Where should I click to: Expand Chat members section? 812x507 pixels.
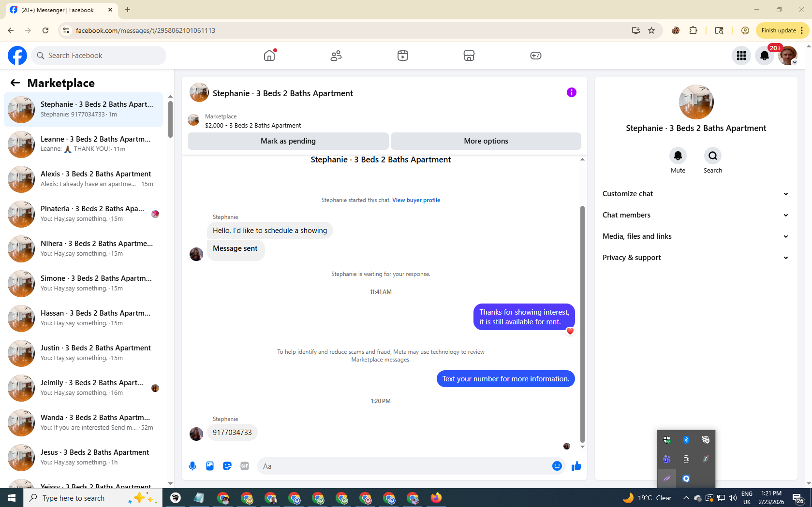click(x=696, y=215)
